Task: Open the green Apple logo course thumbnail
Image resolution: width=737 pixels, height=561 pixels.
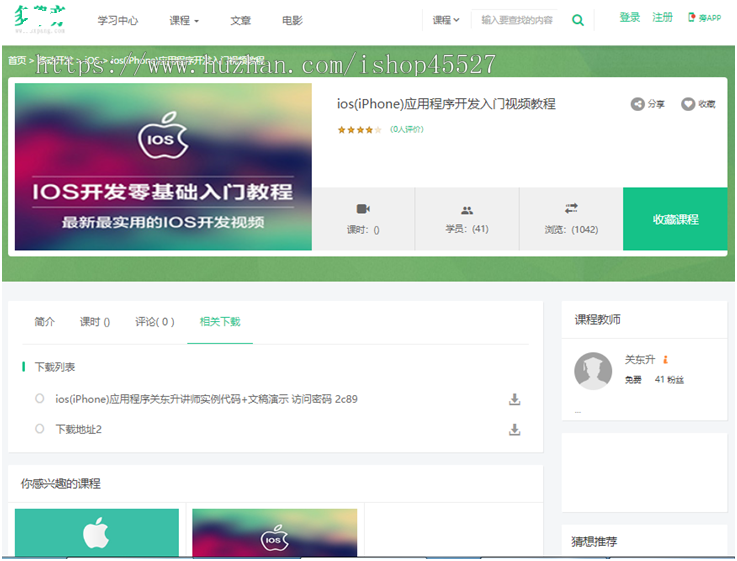Action: point(97,533)
